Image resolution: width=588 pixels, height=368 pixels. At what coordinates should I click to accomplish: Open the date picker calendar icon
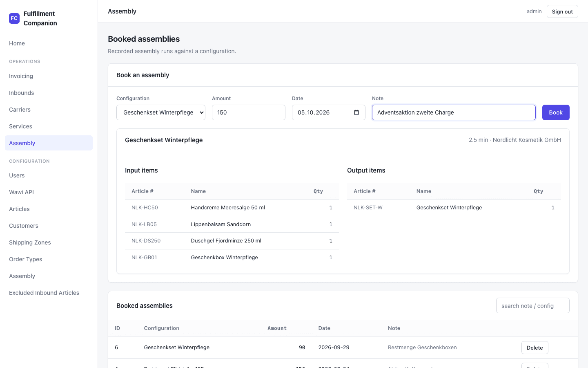coord(356,112)
